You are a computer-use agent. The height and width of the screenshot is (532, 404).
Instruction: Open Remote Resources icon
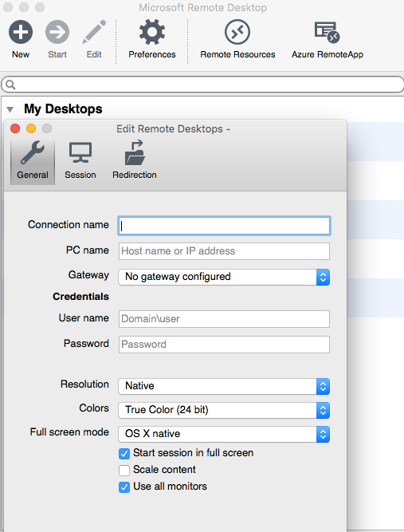pyautogui.click(x=237, y=32)
